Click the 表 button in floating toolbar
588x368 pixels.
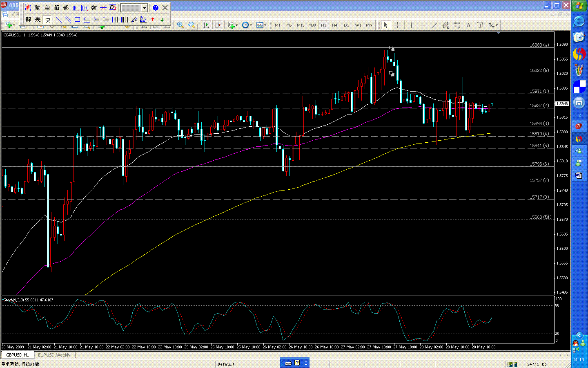tap(38, 19)
